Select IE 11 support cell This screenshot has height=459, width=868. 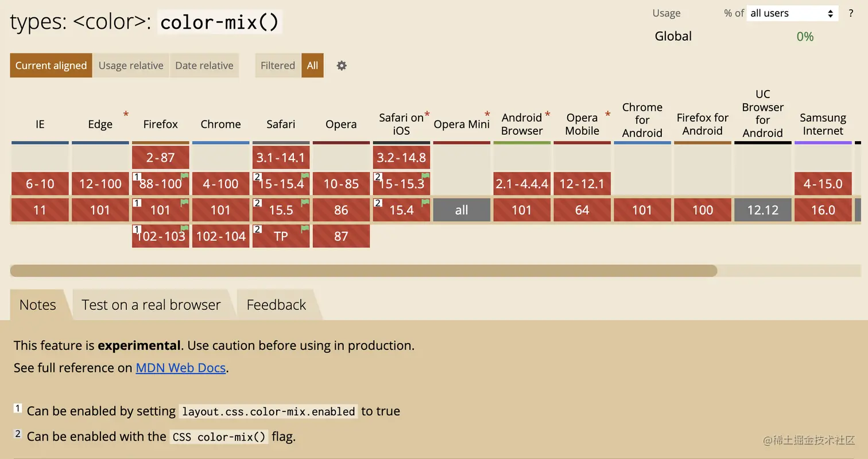[x=40, y=210]
